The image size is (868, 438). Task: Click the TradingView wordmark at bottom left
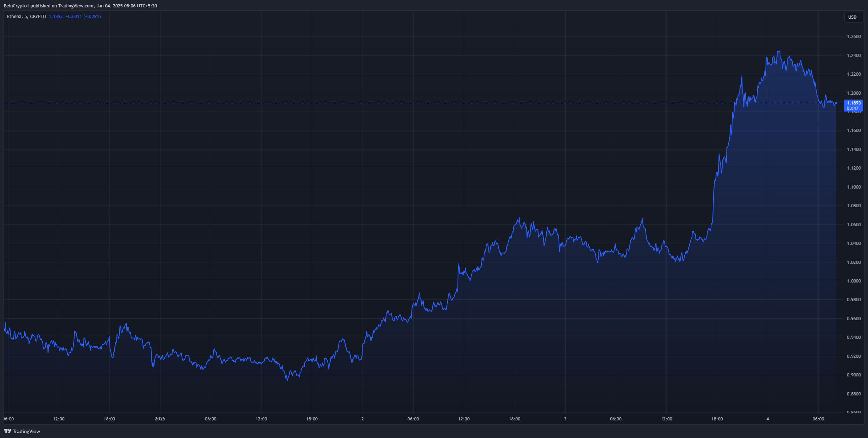point(26,431)
